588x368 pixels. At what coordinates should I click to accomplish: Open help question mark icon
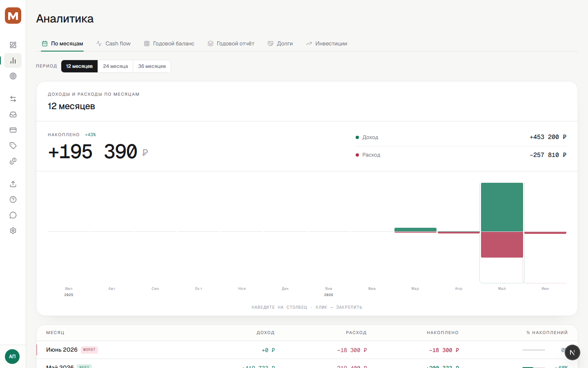[x=13, y=200]
